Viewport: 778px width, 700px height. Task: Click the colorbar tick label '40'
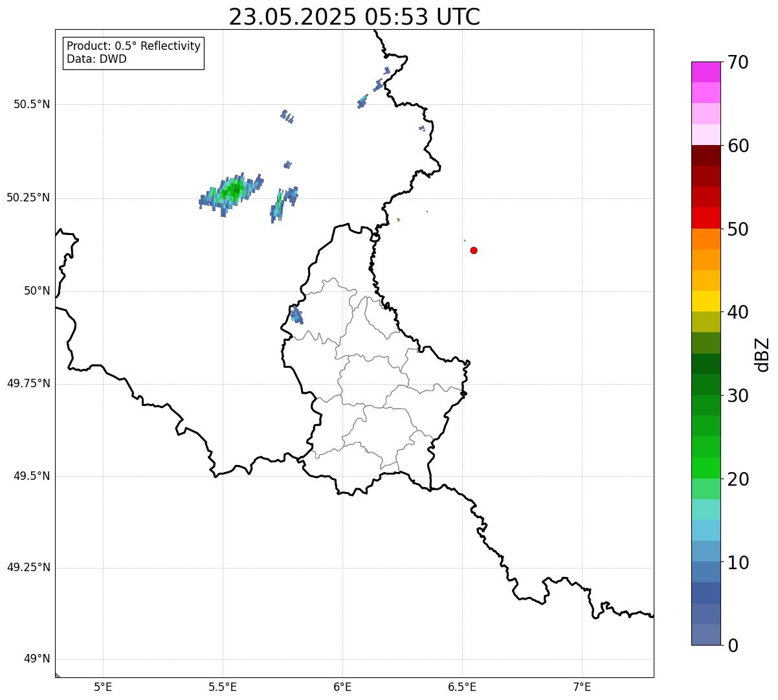tap(738, 312)
